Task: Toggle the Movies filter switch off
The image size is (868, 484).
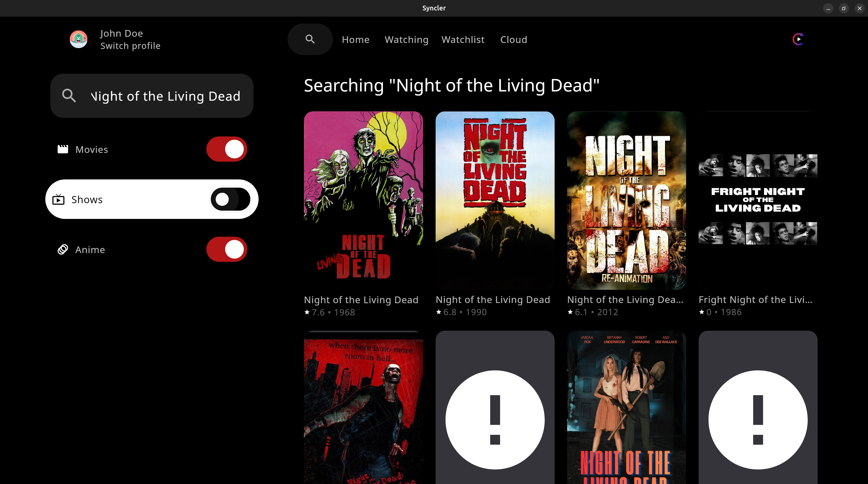Action: pyautogui.click(x=227, y=149)
